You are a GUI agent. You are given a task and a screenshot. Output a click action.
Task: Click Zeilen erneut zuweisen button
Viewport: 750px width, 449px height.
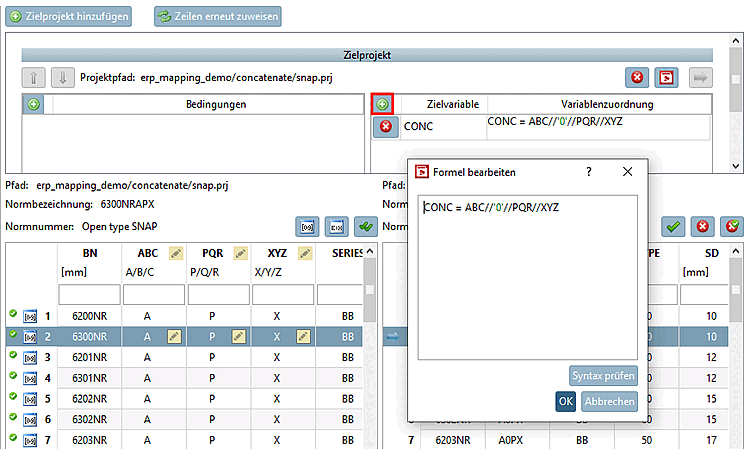click(x=218, y=16)
